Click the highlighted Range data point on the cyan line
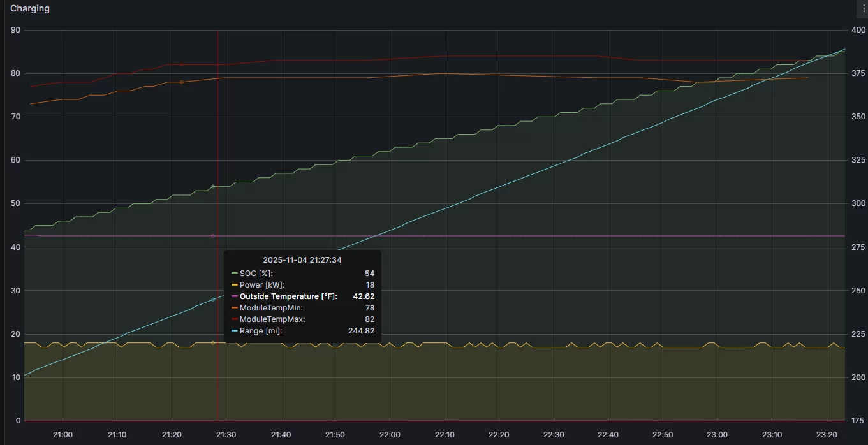The image size is (868, 445). tap(213, 300)
